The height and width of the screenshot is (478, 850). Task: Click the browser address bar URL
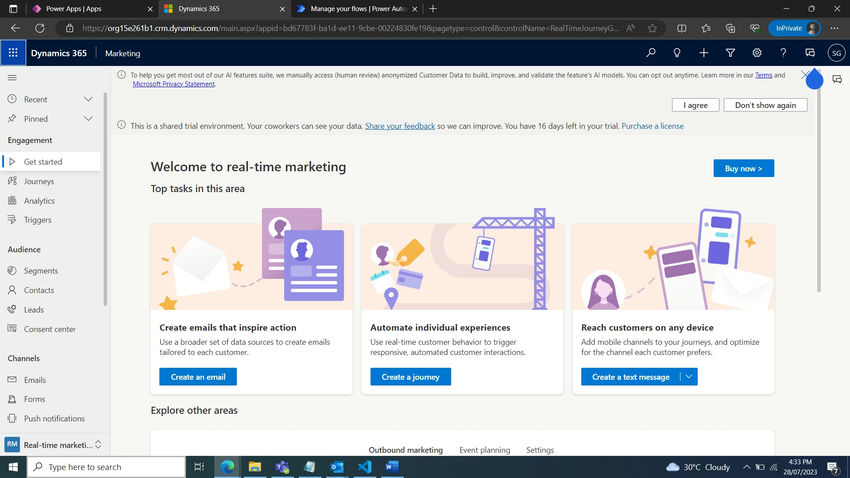[x=350, y=28]
